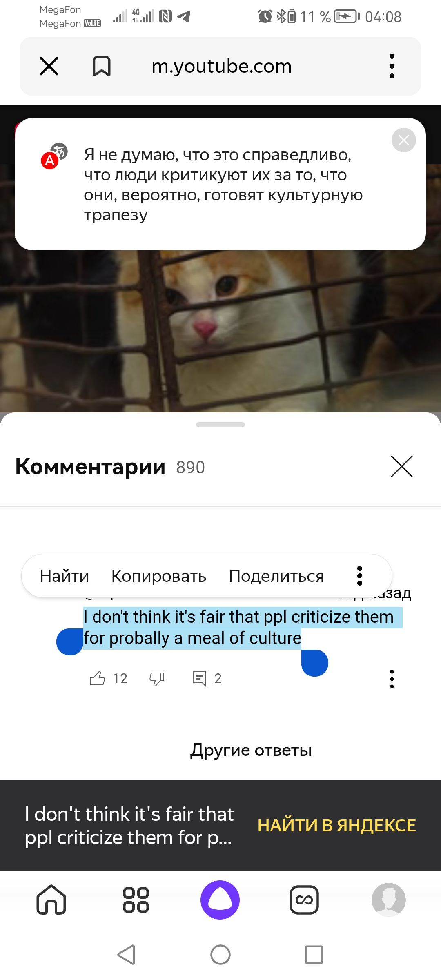Screen dimensions: 441x980
Task: Like the comment with 12 likes
Action: (98, 678)
